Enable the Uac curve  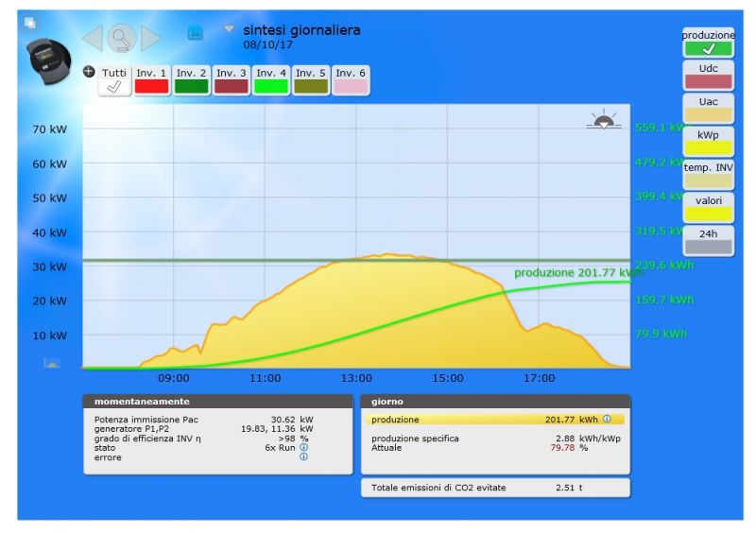(x=708, y=109)
